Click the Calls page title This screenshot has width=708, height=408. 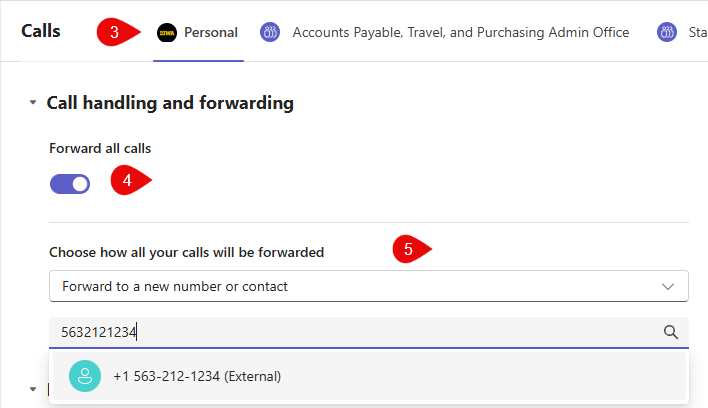[41, 31]
